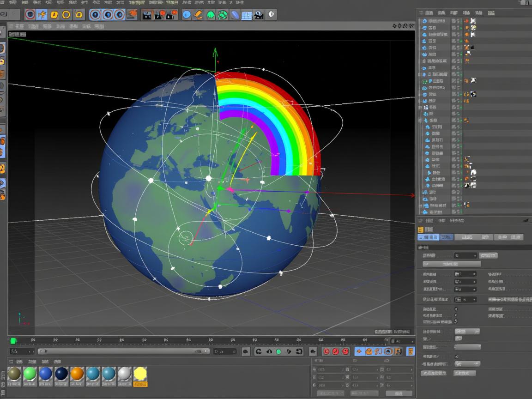Click the yellow star-shaped material swatch
This screenshot has height=399, width=532.
[x=140, y=374]
